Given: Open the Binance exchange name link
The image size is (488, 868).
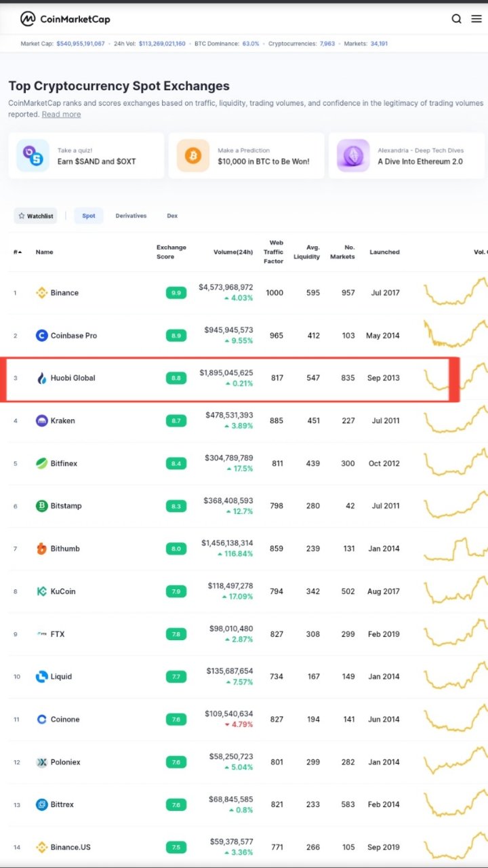Looking at the screenshot, I should click(64, 293).
